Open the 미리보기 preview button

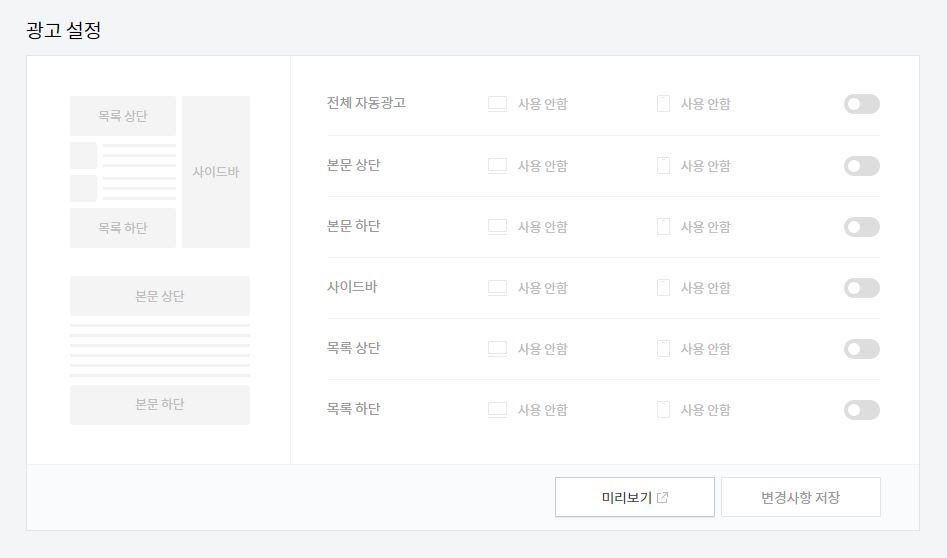coord(635,497)
